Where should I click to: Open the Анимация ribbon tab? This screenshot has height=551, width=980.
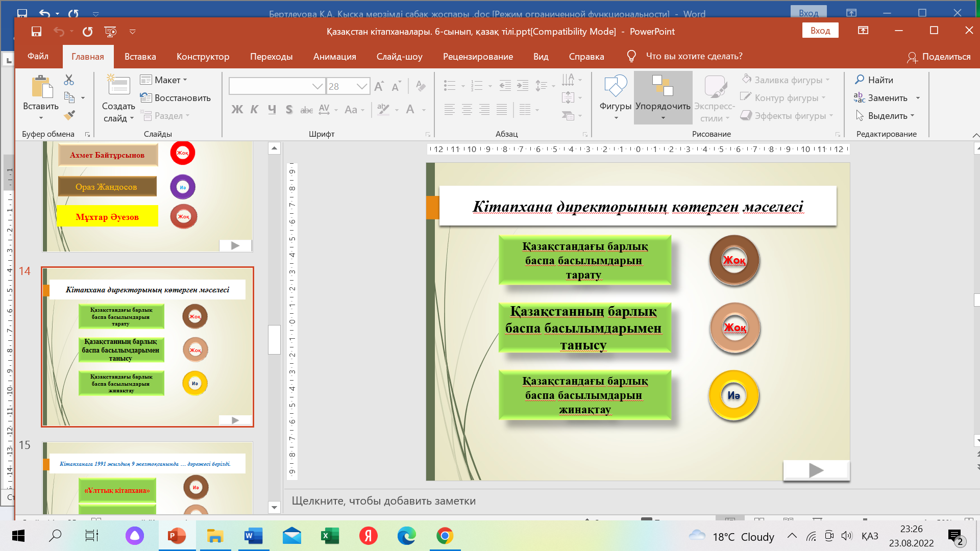[x=334, y=57]
